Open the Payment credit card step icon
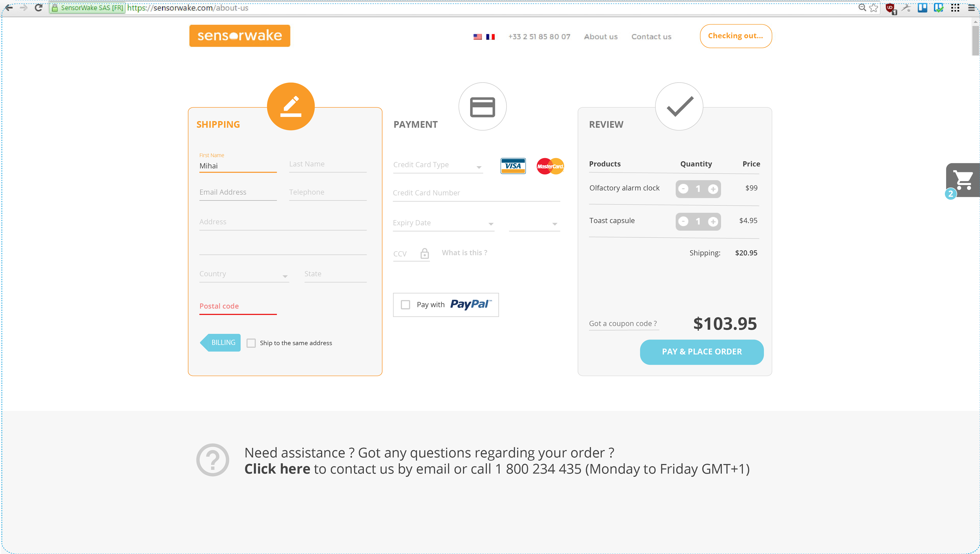Screen dimensions: 980x554 [x=482, y=106]
